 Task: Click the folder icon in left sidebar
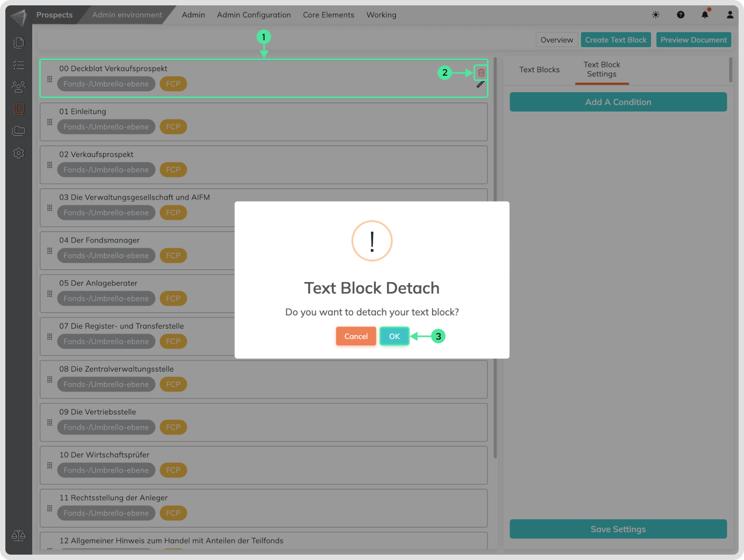pos(19,131)
